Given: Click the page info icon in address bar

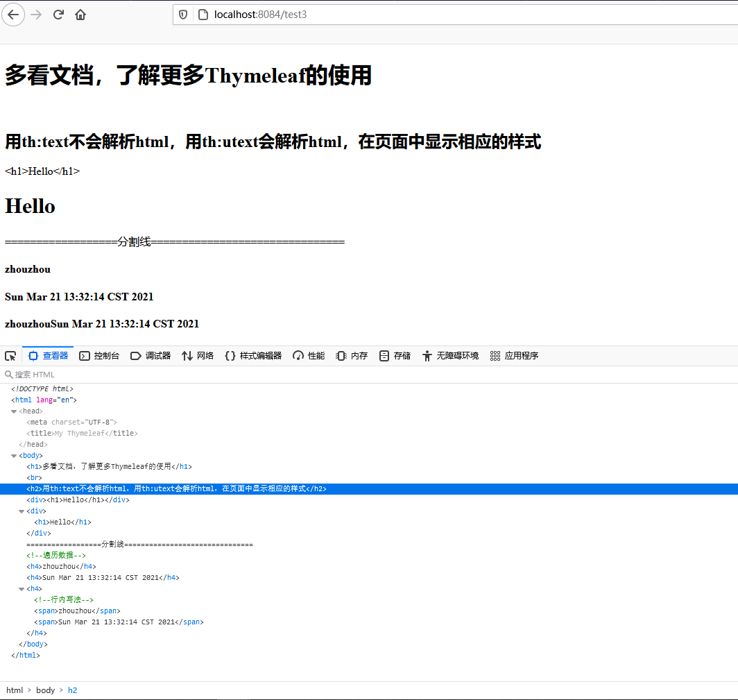Looking at the screenshot, I should point(203,15).
